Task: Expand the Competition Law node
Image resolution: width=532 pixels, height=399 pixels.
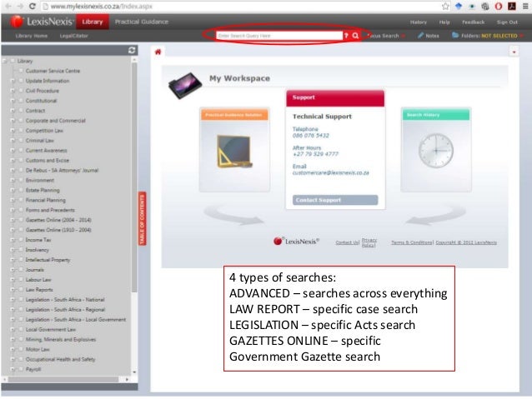Action: 13,131
